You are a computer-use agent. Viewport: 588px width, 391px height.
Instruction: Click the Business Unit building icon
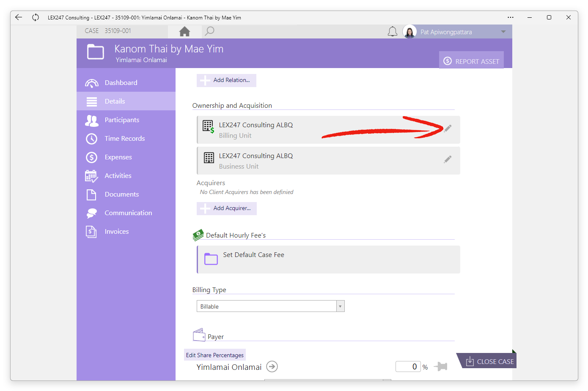209,158
